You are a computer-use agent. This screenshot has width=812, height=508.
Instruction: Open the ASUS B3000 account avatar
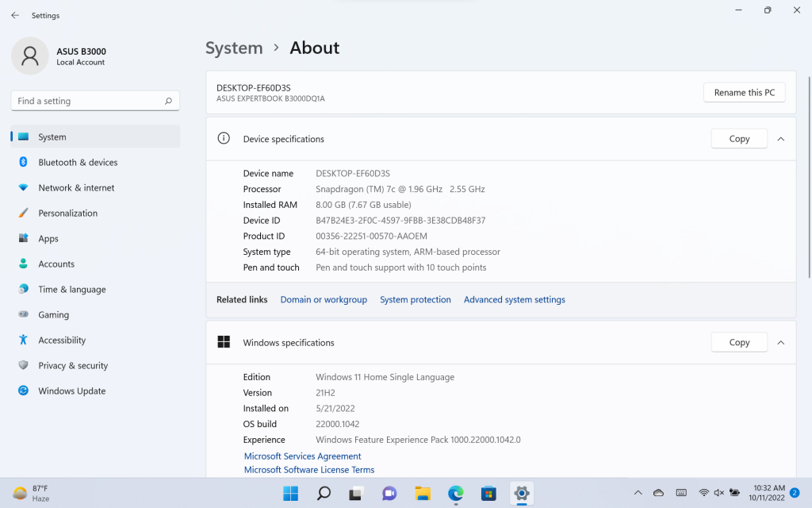coord(30,56)
